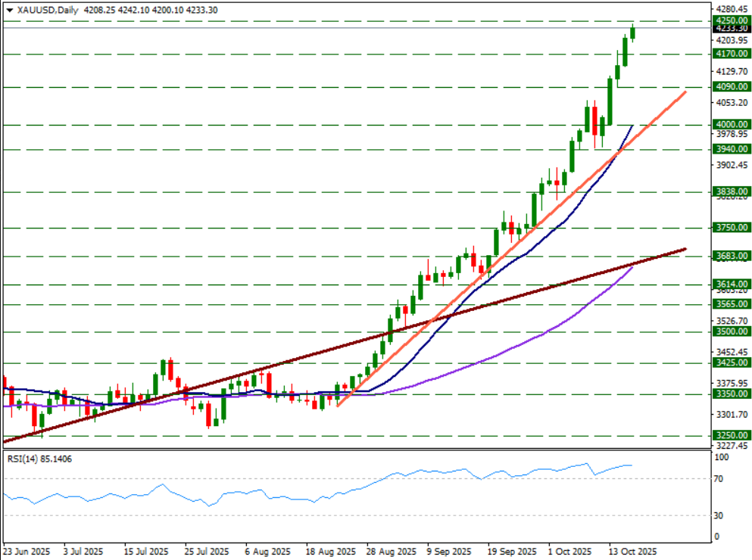Click the 3350.00 level label
The image size is (752, 560).
tap(732, 394)
